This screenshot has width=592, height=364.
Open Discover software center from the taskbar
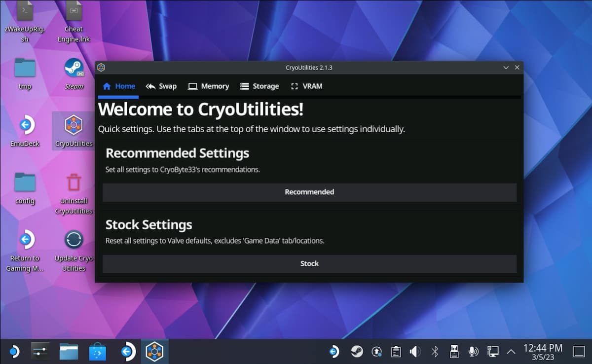97,351
